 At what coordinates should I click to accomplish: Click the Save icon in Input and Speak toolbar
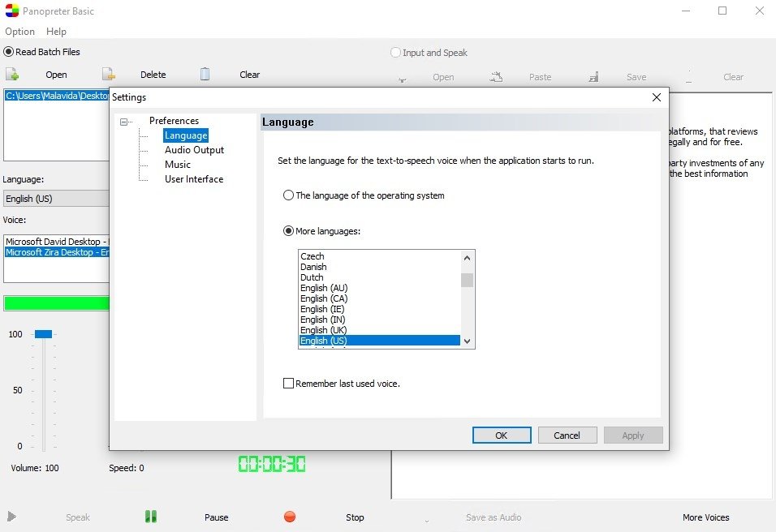[x=594, y=76]
